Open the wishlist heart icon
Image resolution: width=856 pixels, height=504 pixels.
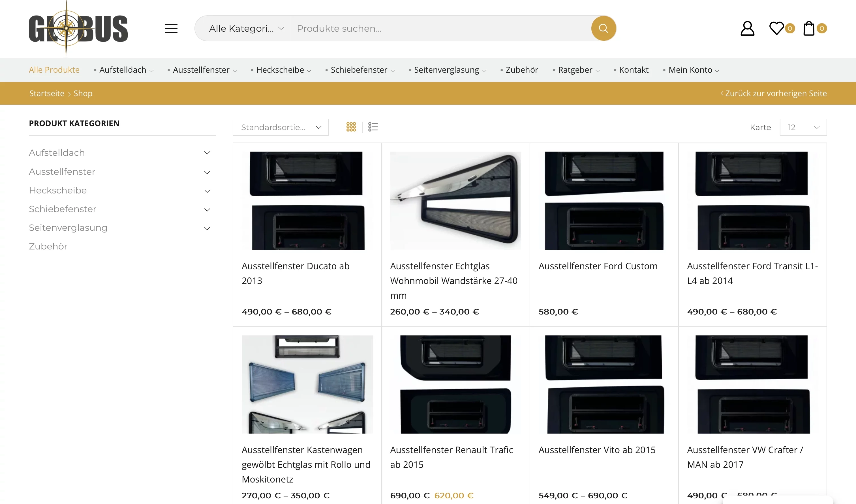(776, 29)
